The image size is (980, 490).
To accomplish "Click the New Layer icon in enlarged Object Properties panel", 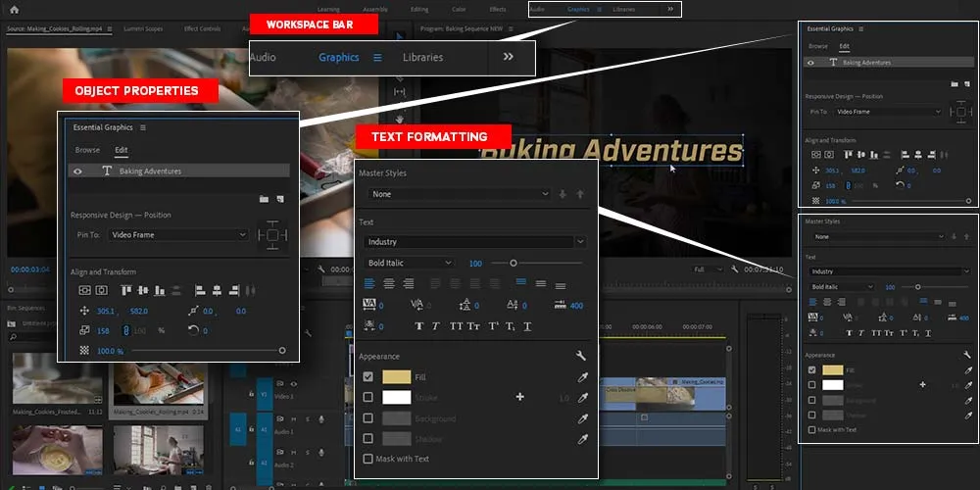I will click(280, 199).
